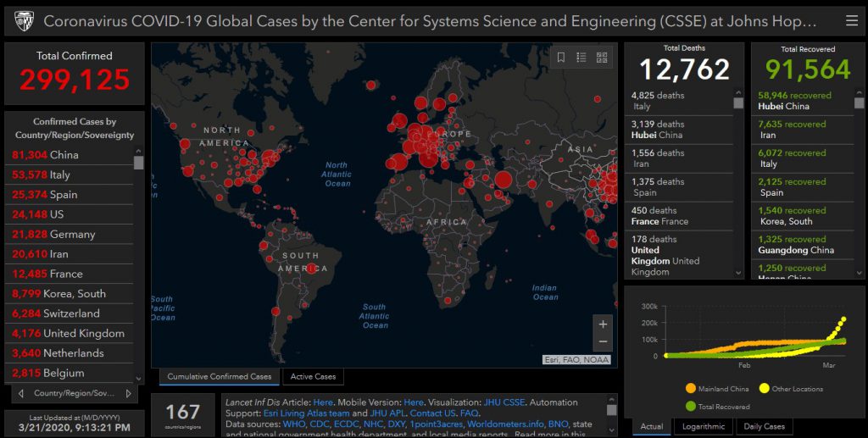Open the Worldometers.info link
868x438 pixels.
coord(505,424)
